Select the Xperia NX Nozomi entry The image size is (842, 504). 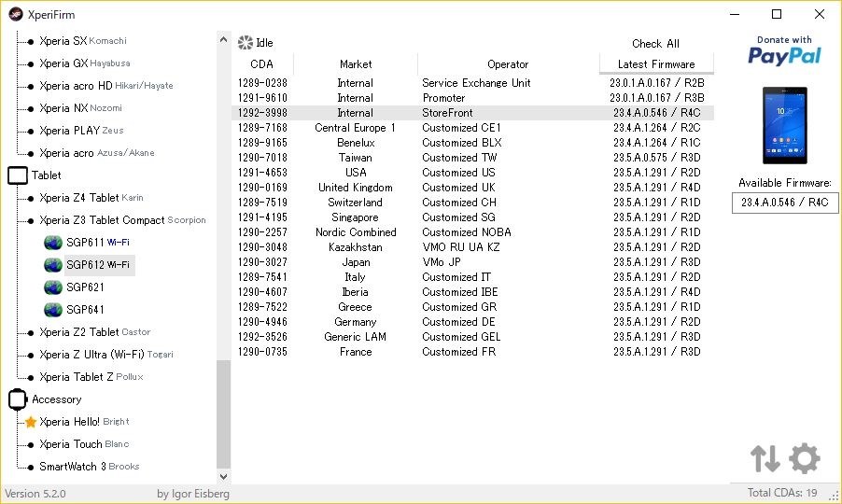click(x=80, y=108)
